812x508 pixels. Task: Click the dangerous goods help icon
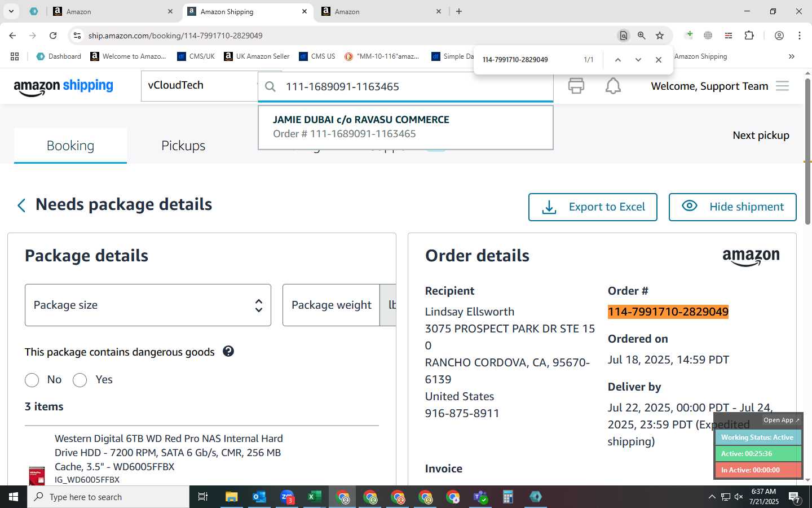228,351
